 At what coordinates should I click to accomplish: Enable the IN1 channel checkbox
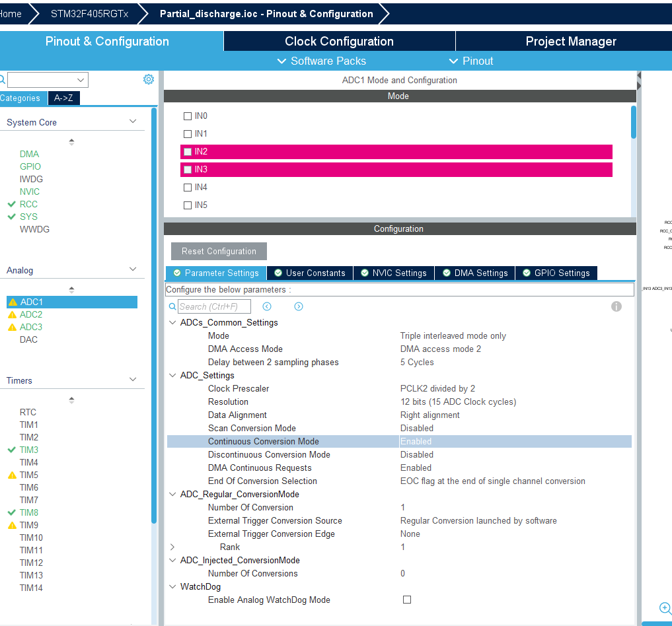(x=187, y=134)
